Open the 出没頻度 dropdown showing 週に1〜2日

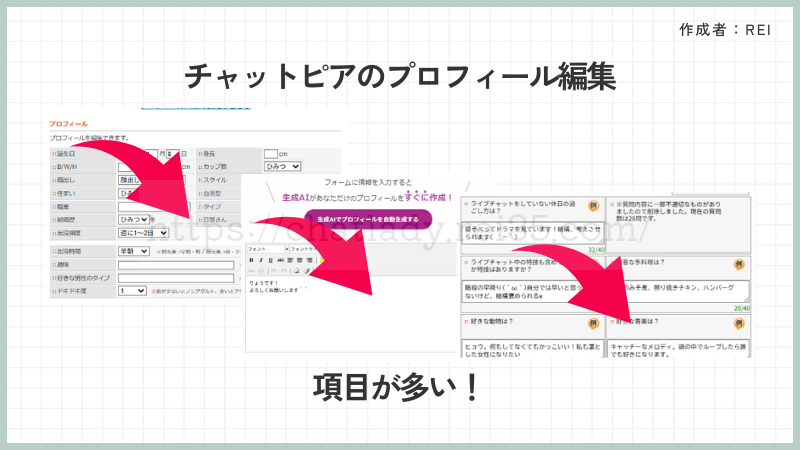(x=143, y=233)
